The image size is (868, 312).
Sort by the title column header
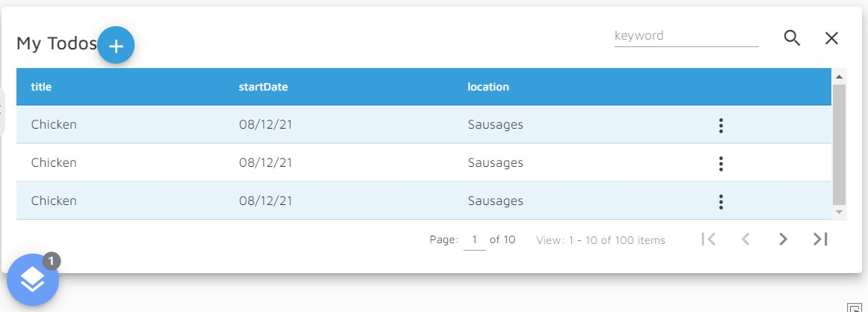point(41,87)
